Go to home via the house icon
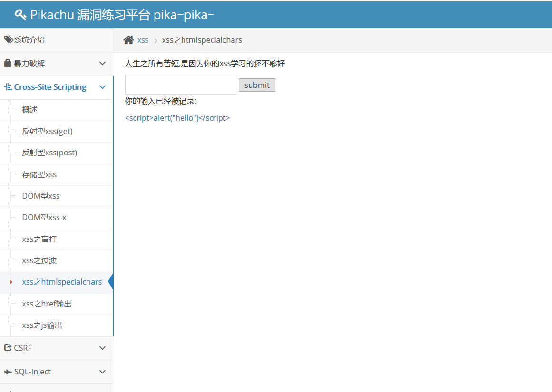 (128, 40)
